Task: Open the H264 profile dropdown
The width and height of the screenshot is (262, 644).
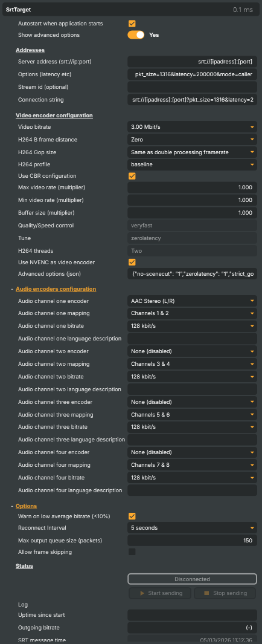Action: pos(193,164)
